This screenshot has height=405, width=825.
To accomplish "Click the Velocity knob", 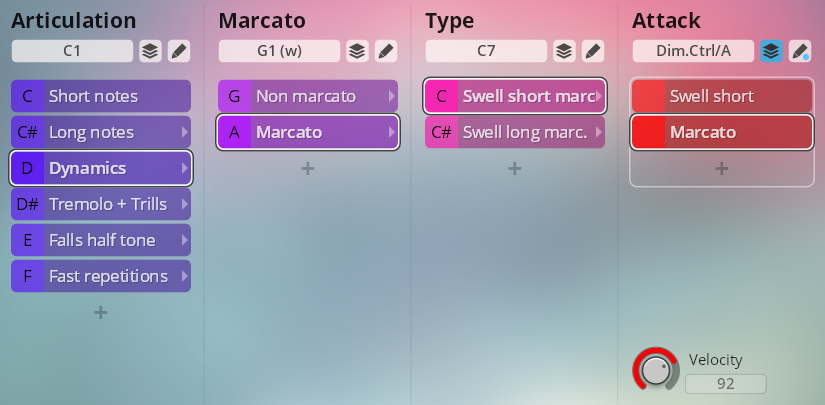I will coord(655,371).
